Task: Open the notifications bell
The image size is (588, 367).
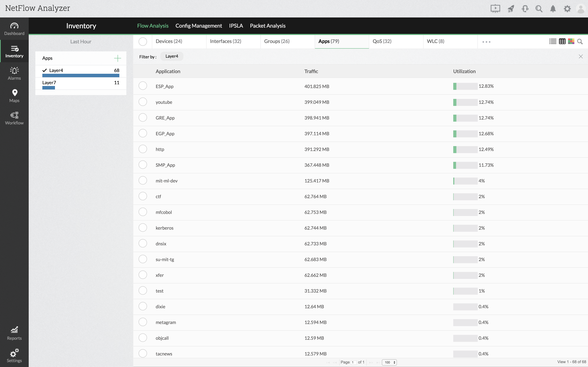Action: click(x=553, y=9)
